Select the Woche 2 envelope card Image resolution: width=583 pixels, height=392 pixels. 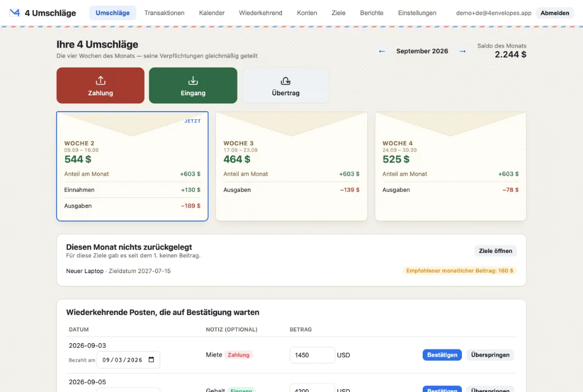coord(132,166)
